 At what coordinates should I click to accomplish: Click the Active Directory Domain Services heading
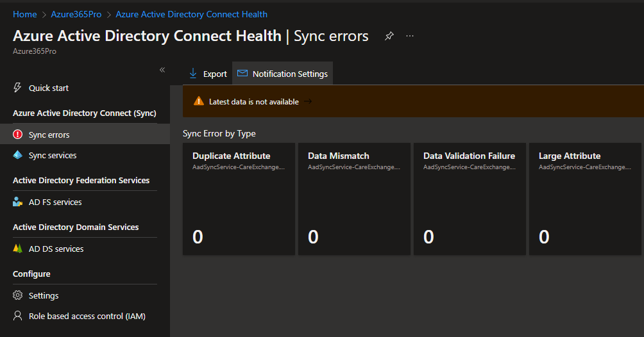tap(76, 227)
